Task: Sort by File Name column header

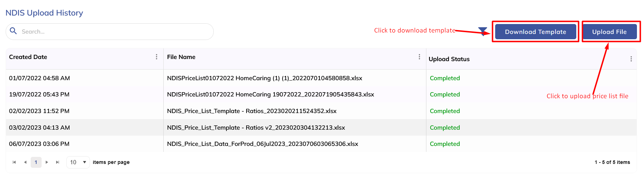Action: coord(181,57)
